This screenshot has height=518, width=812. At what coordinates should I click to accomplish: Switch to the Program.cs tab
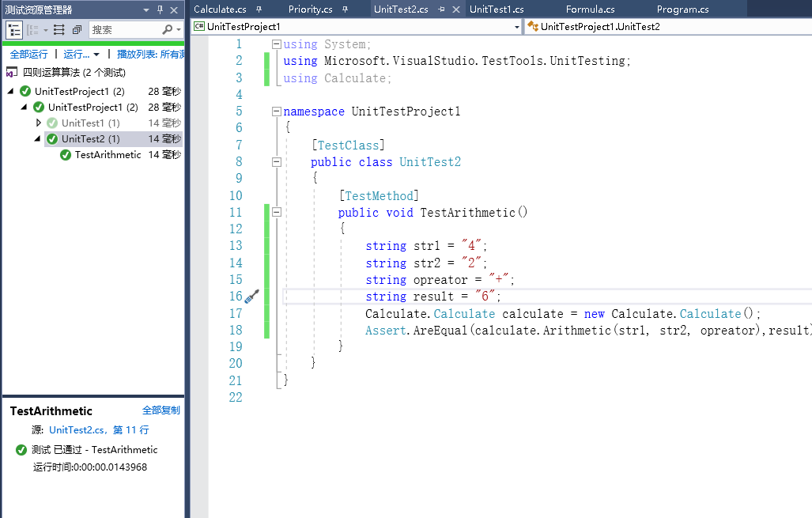682,9
